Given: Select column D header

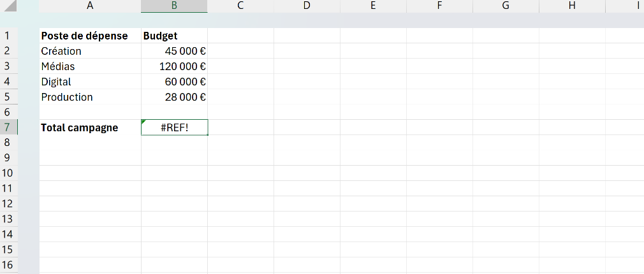Looking at the screenshot, I should (x=307, y=6).
